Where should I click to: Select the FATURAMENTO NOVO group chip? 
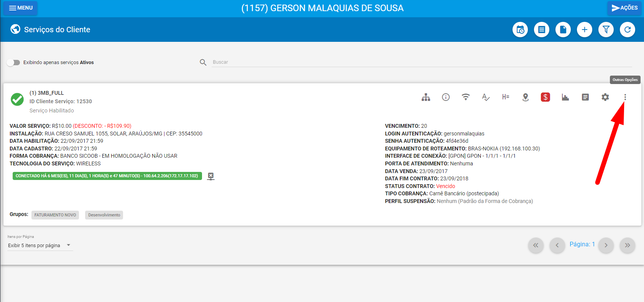click(x=55, y=215)
